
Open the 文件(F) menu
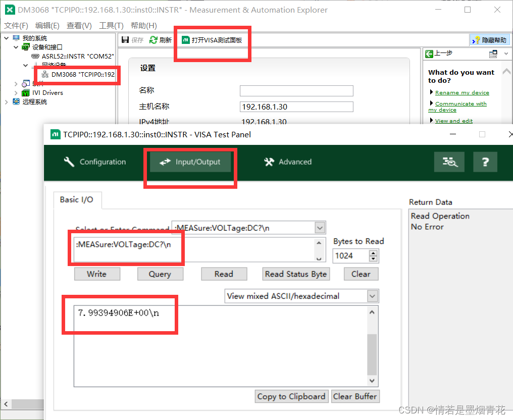16,26
